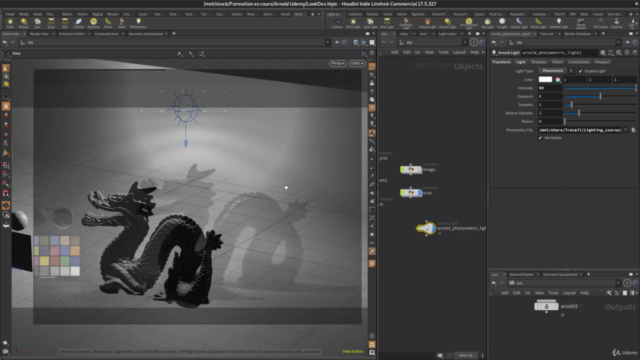
Task: Click the Geometry Light shelf tool
Action: 406,23
